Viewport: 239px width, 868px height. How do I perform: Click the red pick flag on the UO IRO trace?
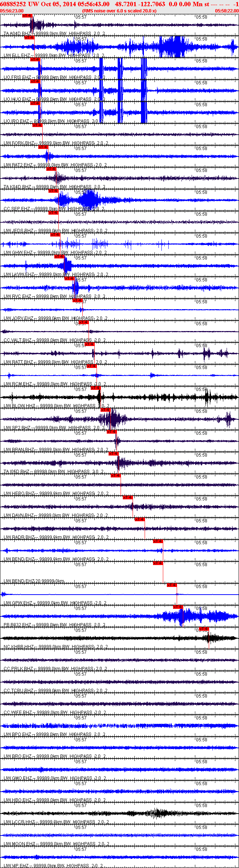click(x=35, y=103)
